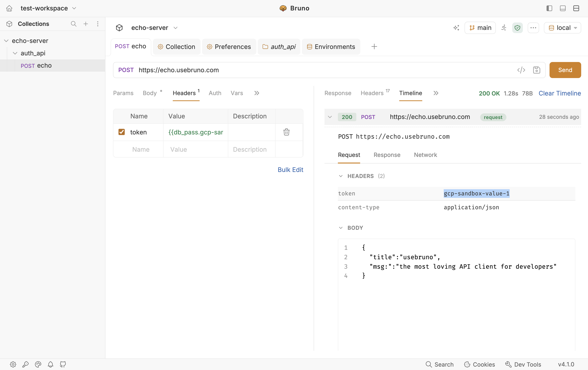588x370 pixels.
Task: Open settings gear in status bar
Action: coord(13,364)
